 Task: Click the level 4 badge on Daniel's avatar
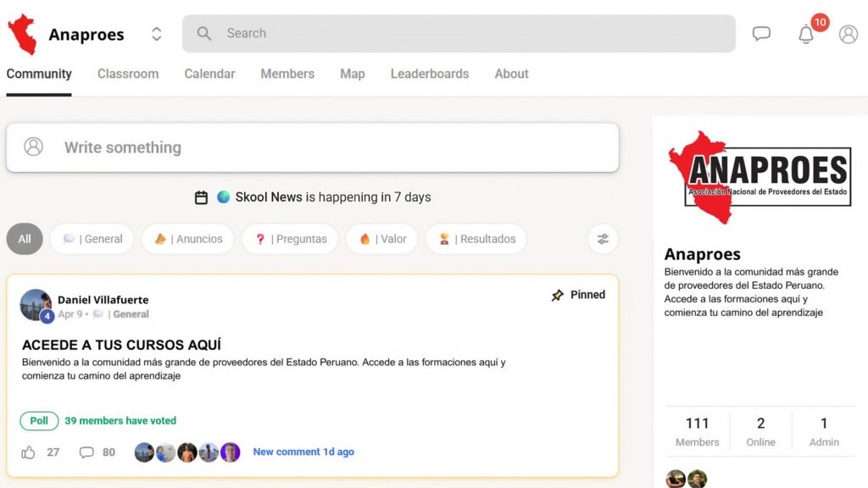47,316
